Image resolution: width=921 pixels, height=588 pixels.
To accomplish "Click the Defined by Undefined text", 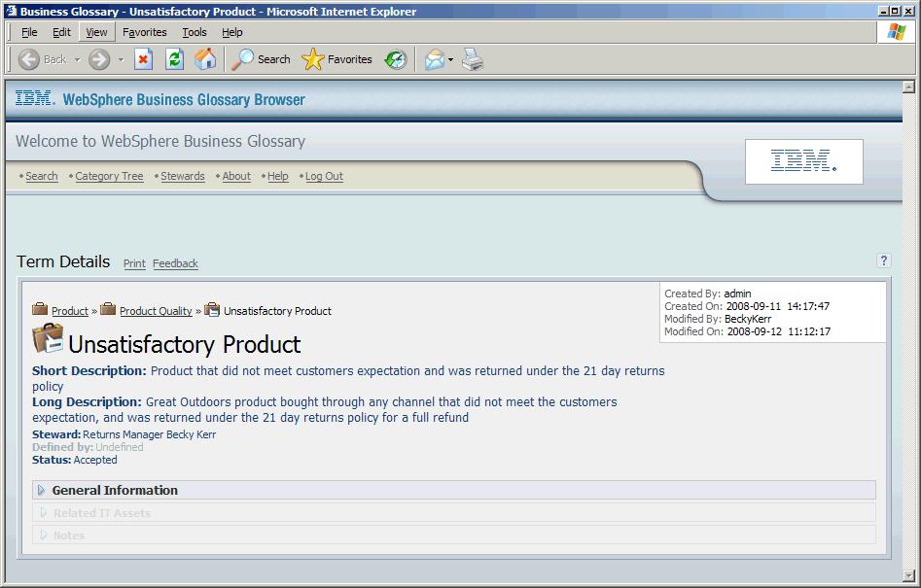I will 88,447.
